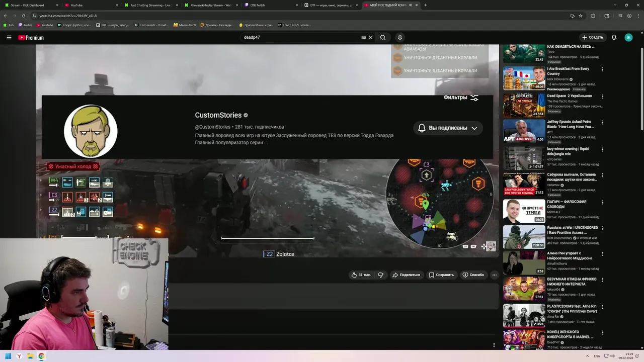Clear the search query with the X icon
644x362 pixels.
371,37
